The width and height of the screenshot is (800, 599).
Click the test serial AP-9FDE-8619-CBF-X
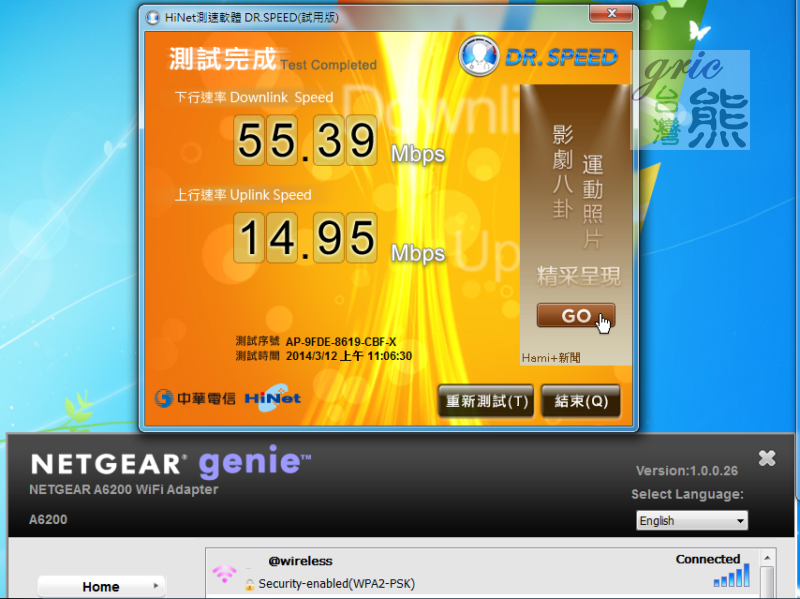[341, 342]
